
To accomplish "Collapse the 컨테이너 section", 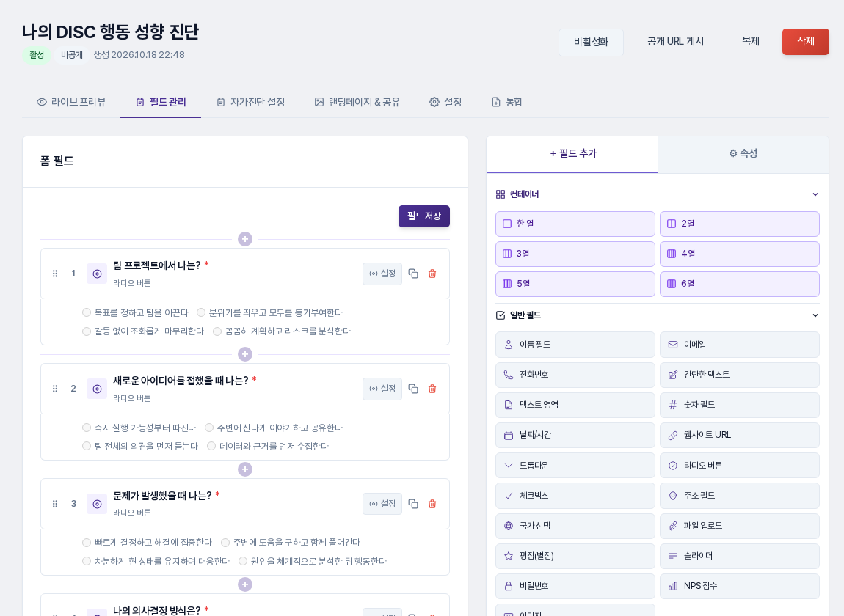I will coord(815,194).
